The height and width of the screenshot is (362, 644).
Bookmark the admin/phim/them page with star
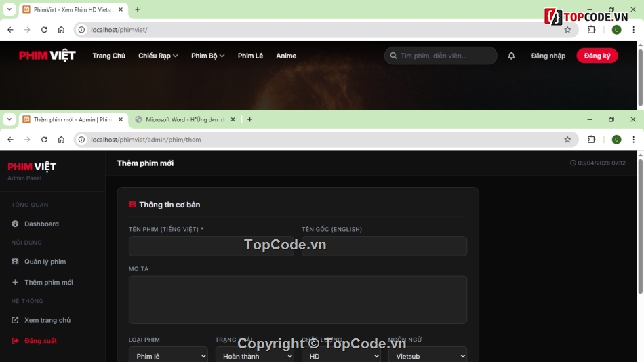coord(567,140)
